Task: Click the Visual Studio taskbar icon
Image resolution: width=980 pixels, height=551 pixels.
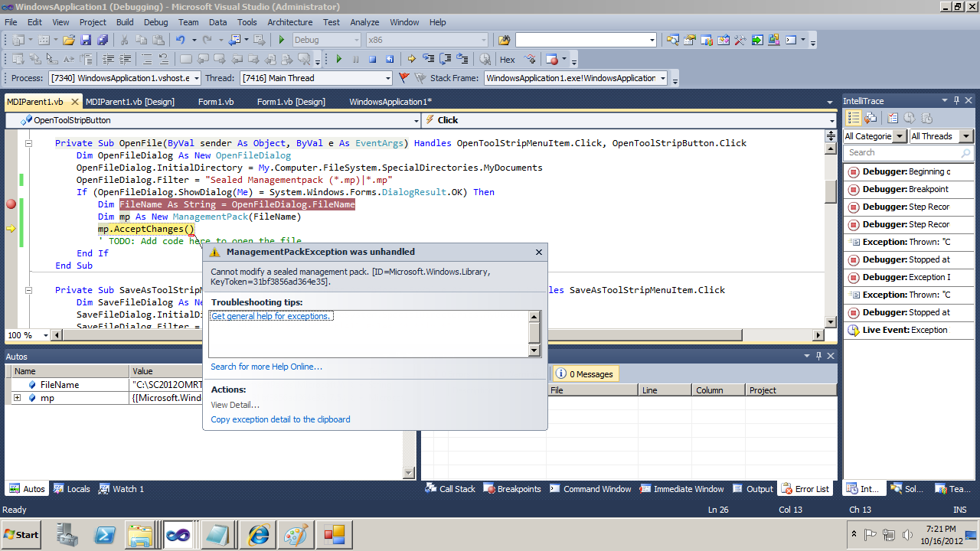Action: (180, 534)
